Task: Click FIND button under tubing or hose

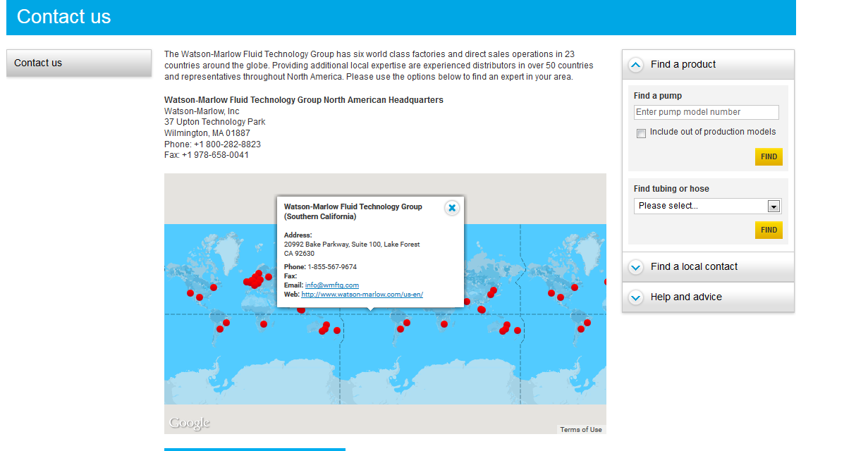Action: pos(769,230)
